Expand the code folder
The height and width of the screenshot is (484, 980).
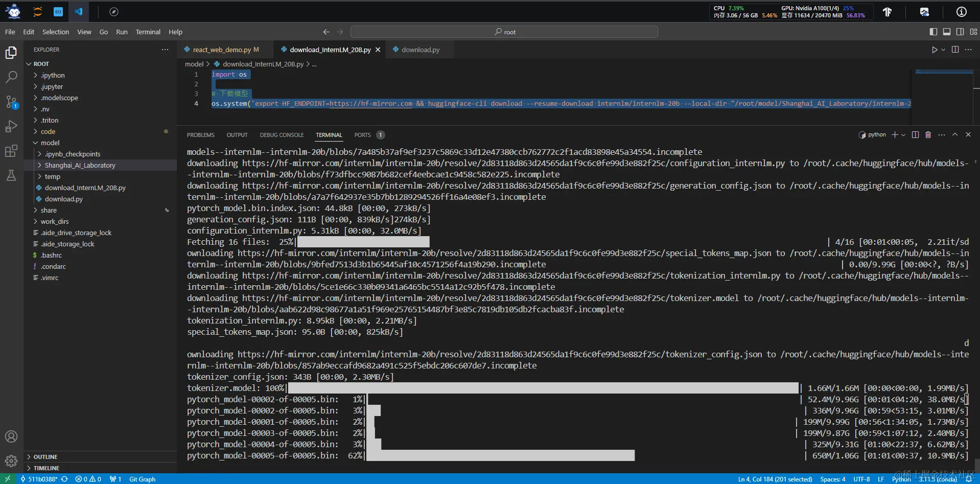[x=100, y=131]
